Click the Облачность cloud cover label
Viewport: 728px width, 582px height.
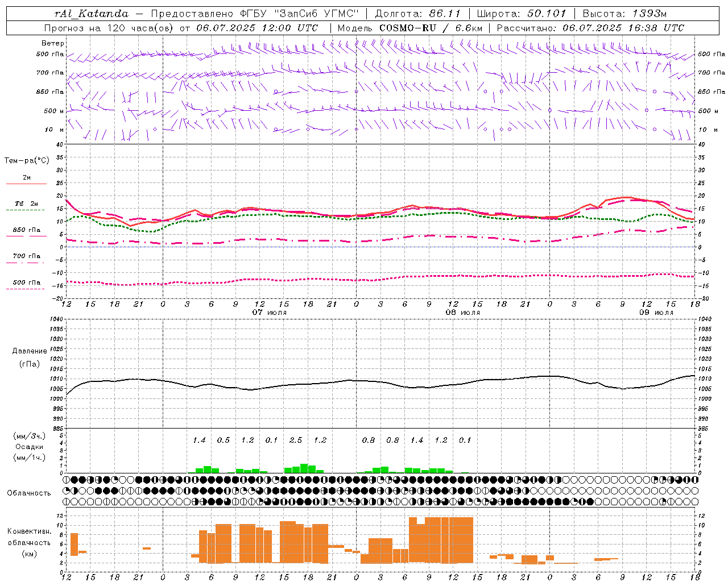[x=29, y=493]
